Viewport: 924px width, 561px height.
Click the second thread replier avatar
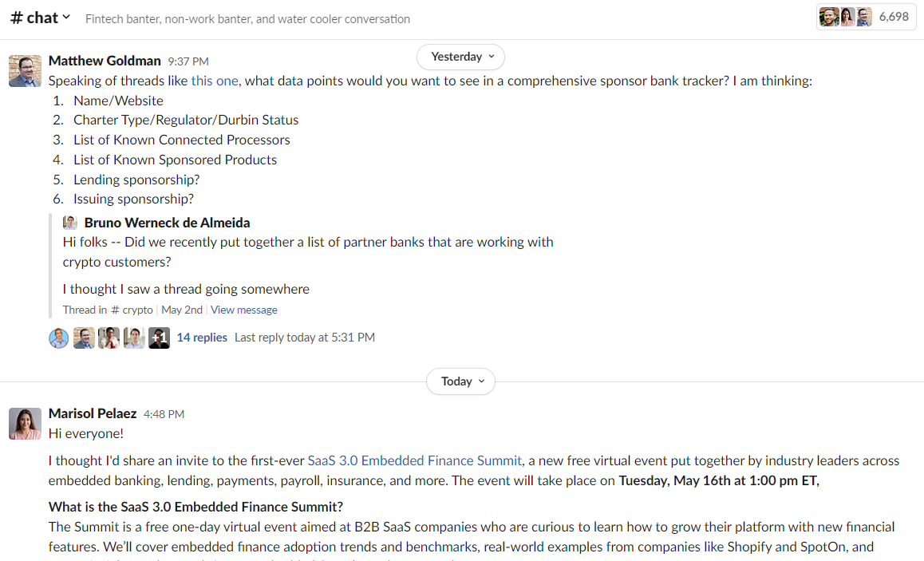click(84, 338)
